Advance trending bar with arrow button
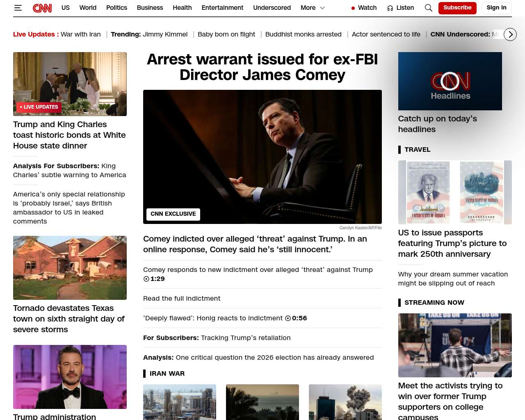Screen dimensions: 525x420 510,34
